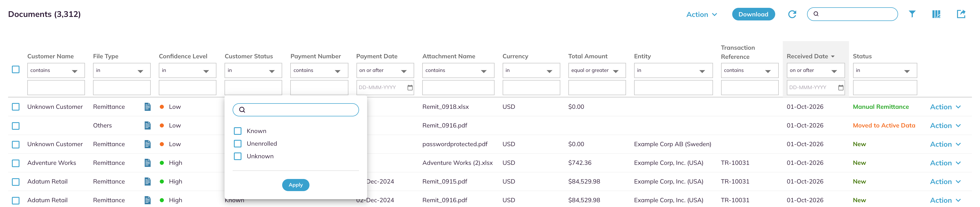Click the Download button

tap(753, 14)
